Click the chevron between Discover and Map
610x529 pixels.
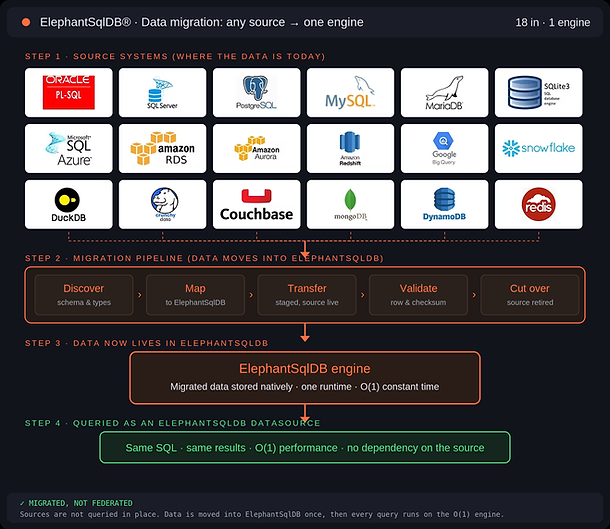[x=140, y=295]
